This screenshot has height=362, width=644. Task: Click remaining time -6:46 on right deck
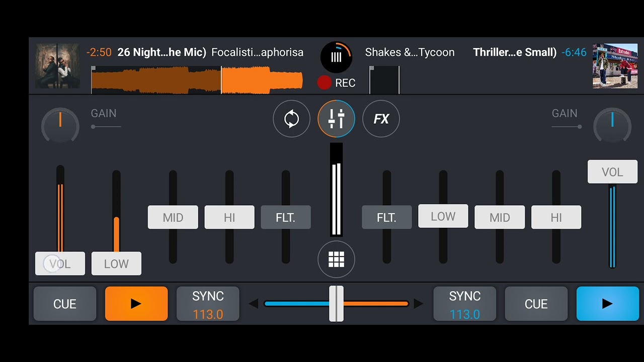(574, 52)
